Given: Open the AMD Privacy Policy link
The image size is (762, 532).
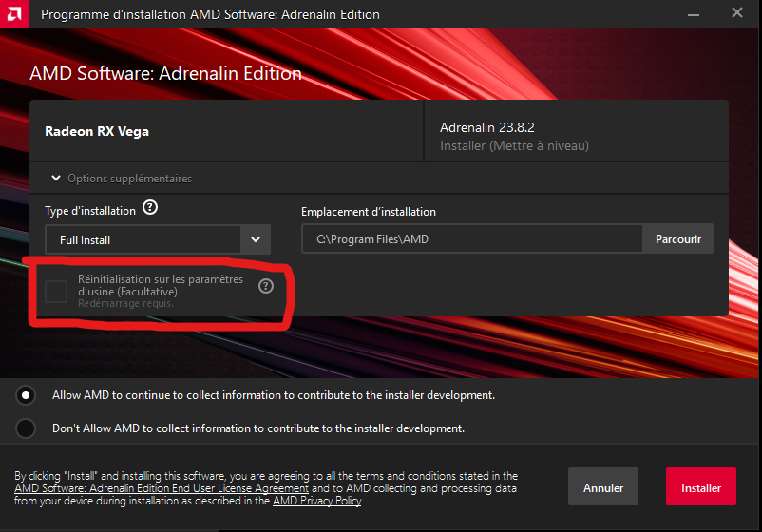Looking at the screenshot, I should coord(316,501).
